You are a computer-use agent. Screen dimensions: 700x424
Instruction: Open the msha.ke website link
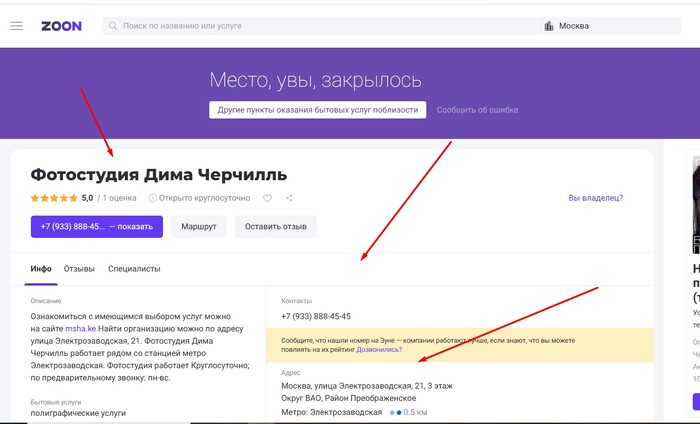[81, 329]
